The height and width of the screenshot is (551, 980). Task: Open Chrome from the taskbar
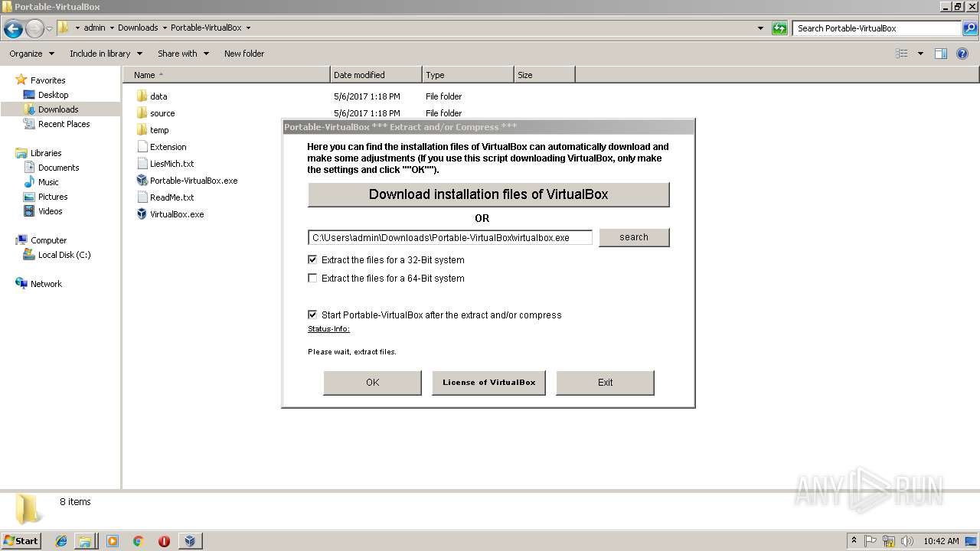tap(139, 541)
